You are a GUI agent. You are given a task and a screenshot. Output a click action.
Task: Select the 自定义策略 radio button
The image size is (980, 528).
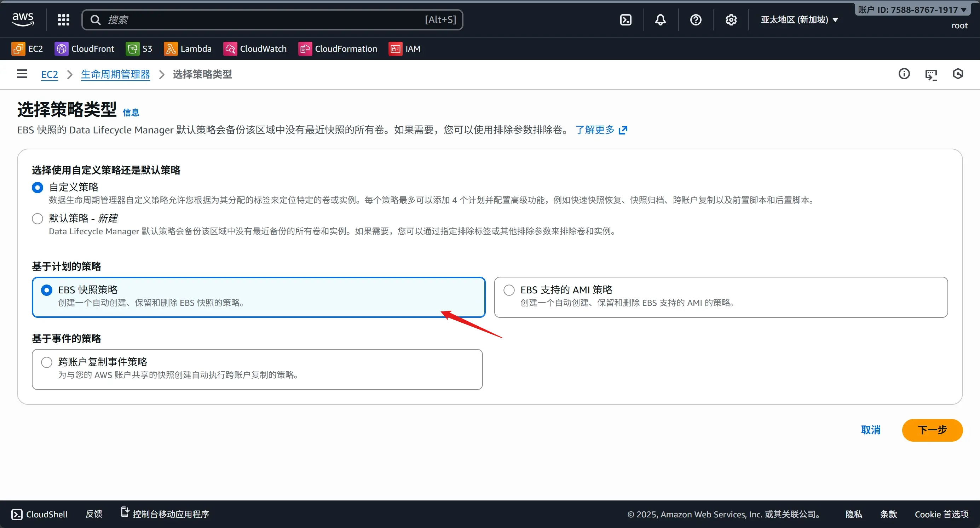tap(37, 187)
